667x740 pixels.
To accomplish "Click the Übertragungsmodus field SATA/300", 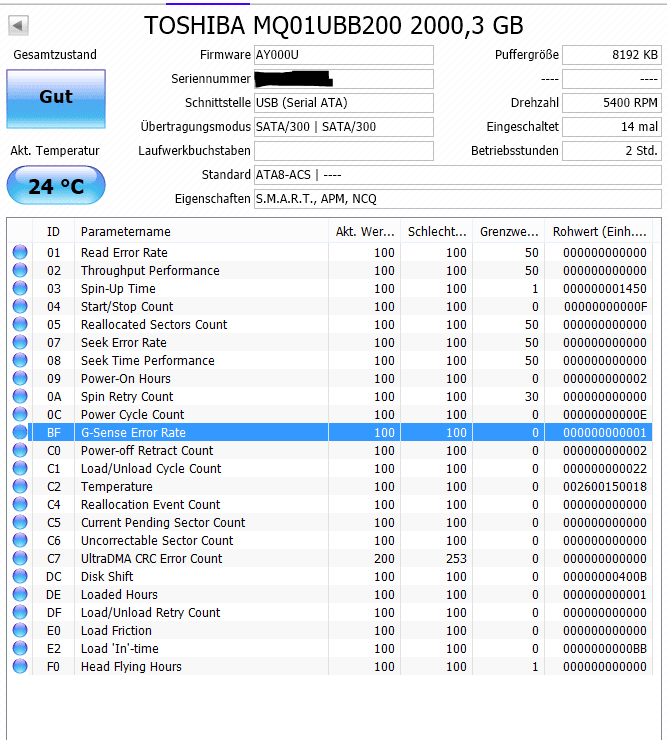I will (344, 126).
